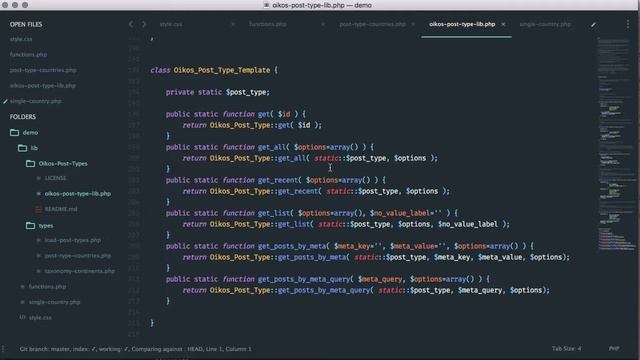This screenshot has width=640, height=360.
Task: Close the post-type-countries.php tab
Action: click(413, 24)
